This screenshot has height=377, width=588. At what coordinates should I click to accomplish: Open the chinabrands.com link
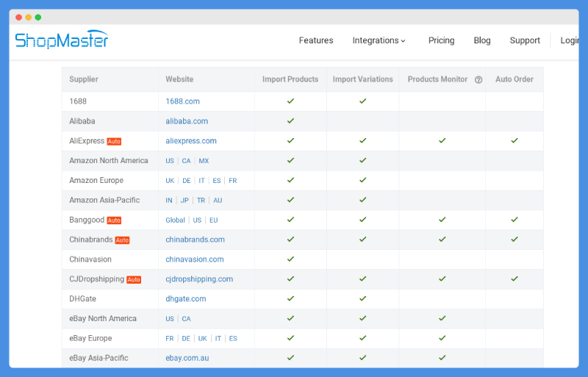click(195, 240)
